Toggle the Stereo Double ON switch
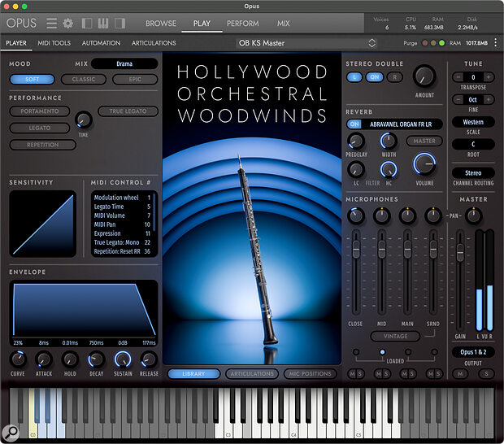The width and height of the screenshot is (504, 444). coord(375,77)
